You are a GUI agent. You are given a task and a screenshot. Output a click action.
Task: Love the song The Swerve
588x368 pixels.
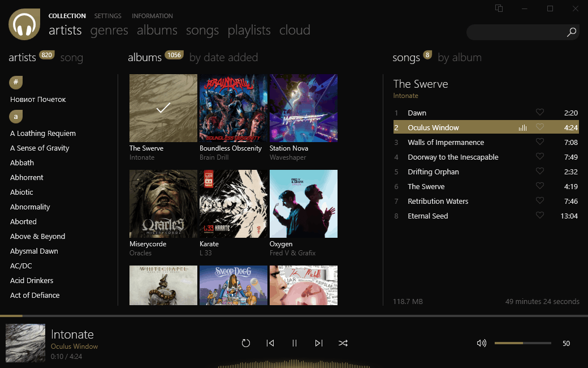tap(539, 186)
